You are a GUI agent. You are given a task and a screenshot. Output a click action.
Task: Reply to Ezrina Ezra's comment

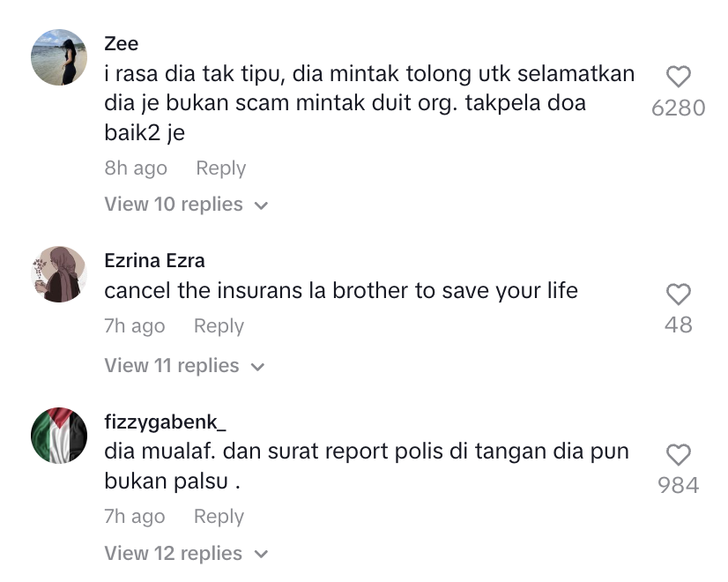219,326
